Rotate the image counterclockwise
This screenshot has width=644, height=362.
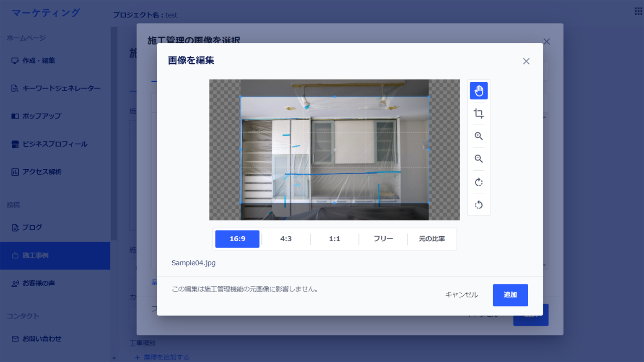[478, 205]
